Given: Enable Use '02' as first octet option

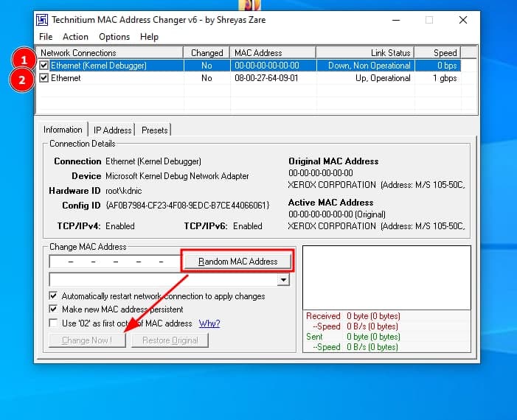Looking at the screenshot, I should [54, 323].
